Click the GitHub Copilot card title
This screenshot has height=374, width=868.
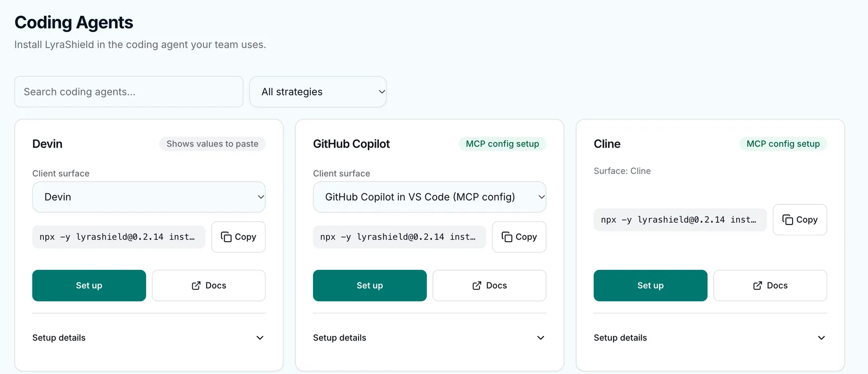click(352, 144)
